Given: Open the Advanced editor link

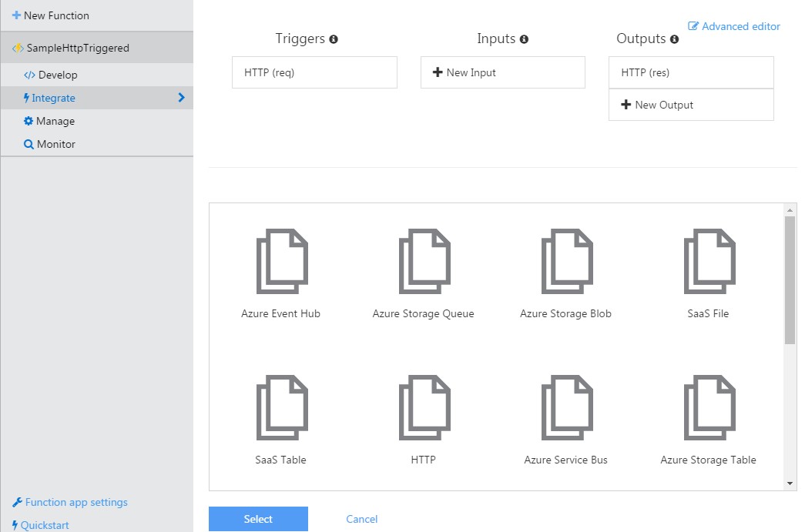Looking at the screenshot, I should click(734, 26).
